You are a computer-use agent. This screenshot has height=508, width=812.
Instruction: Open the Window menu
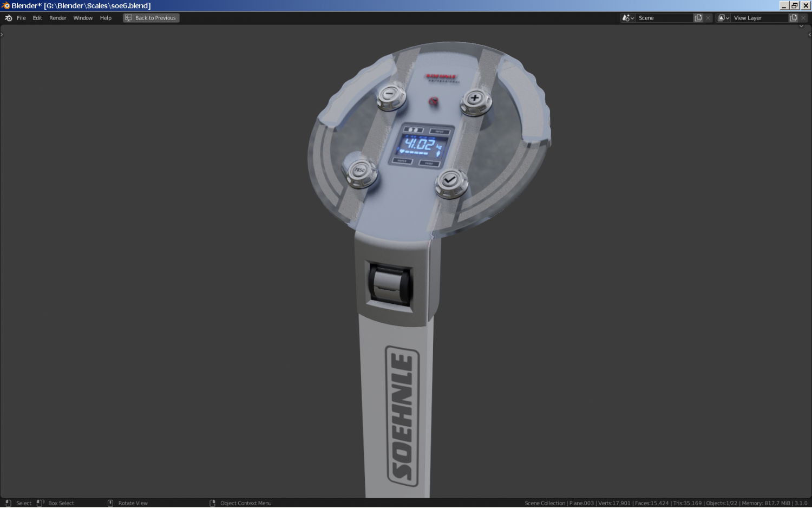click(83, 18)
